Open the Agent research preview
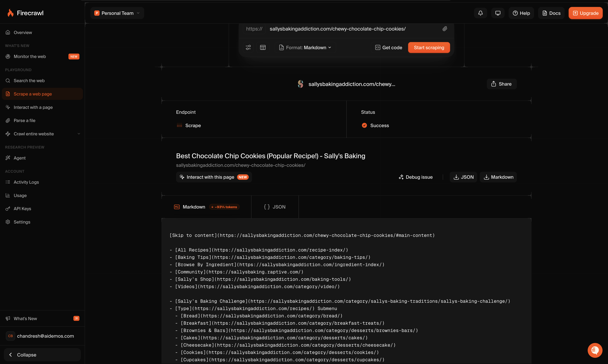Viewport: 608px width, 364px height. [x=42, y=158]
